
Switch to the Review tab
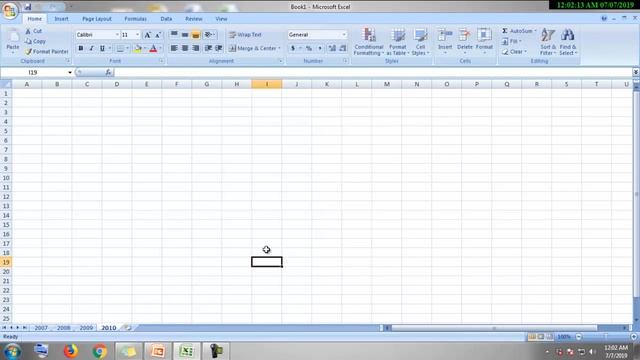coord(193,19)
